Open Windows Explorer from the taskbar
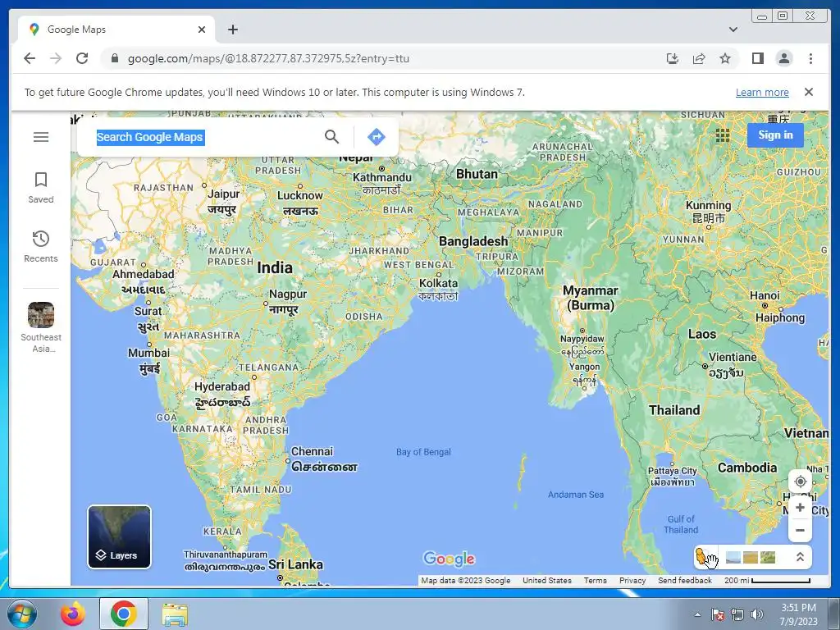 175,614
